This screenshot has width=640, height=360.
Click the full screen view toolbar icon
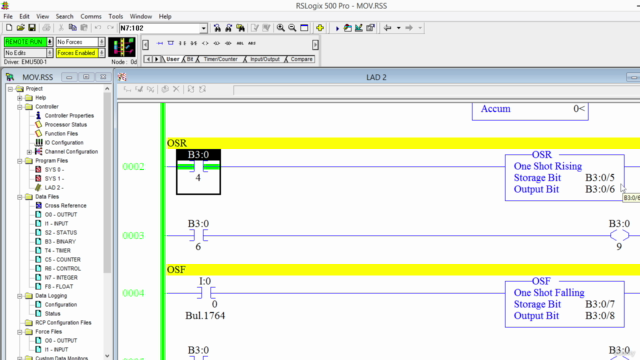(304, 28)
